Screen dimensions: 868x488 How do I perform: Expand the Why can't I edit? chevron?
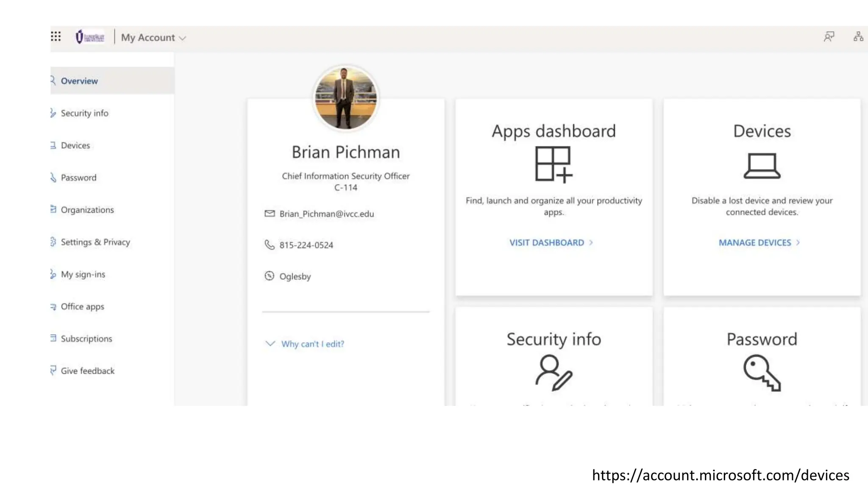click(x=270, y=343)
